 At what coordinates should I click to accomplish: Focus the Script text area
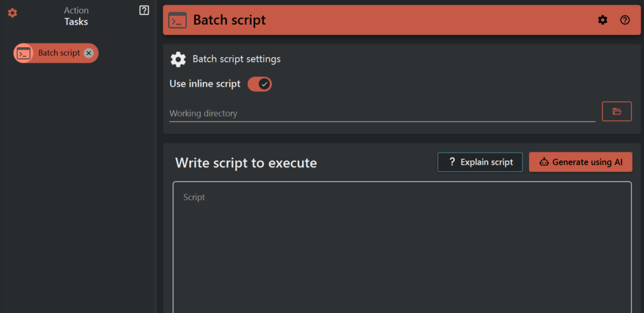click(402, 247)
